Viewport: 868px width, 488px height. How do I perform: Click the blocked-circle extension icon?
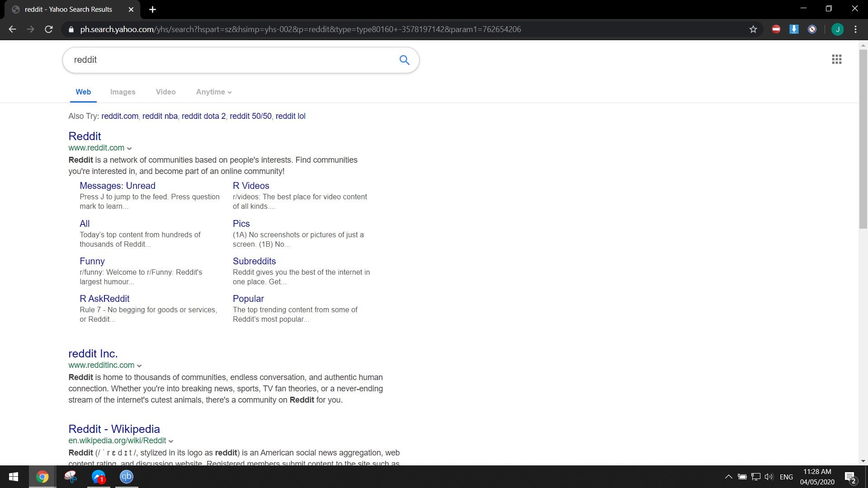coord(812,29)
